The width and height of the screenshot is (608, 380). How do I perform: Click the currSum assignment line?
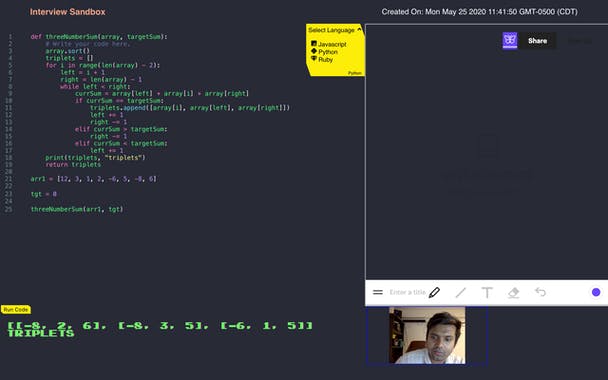click(162, 93)
